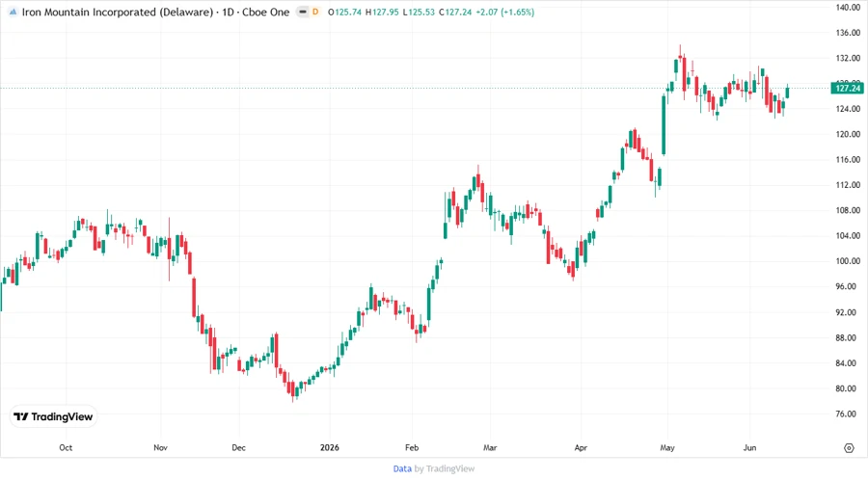Click the 92.00 price axis label
This screenshot has width=868, height=480.
click(x=845, y=312)
